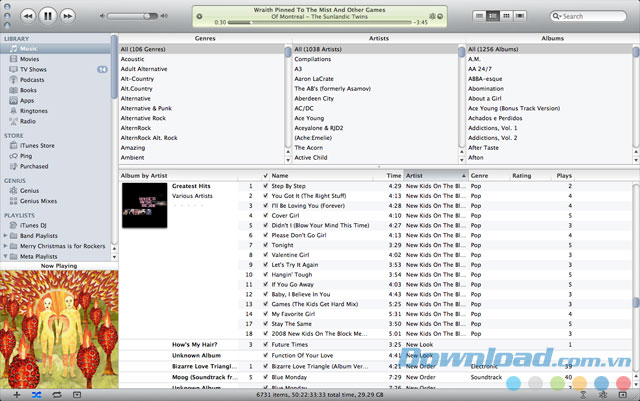Uncheck the Tonight song
Screen dimensions: 640x401
[265, 245]
